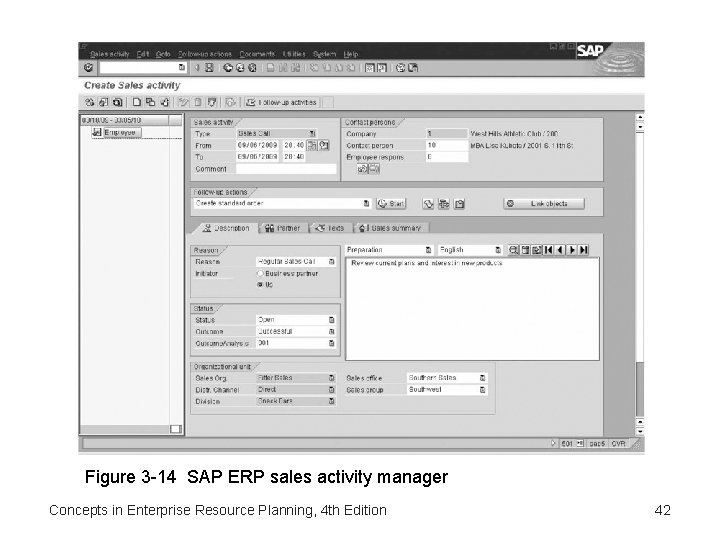The height and width of the screenshot is (540, 720).
Task: Switch to the Texts tab
Action: [330, 228]
